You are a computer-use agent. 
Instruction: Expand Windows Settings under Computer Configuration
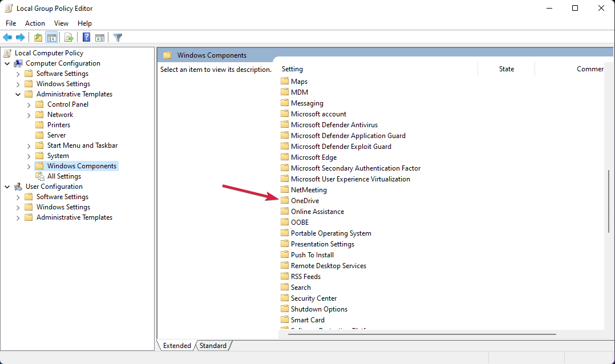pos(18,84)
